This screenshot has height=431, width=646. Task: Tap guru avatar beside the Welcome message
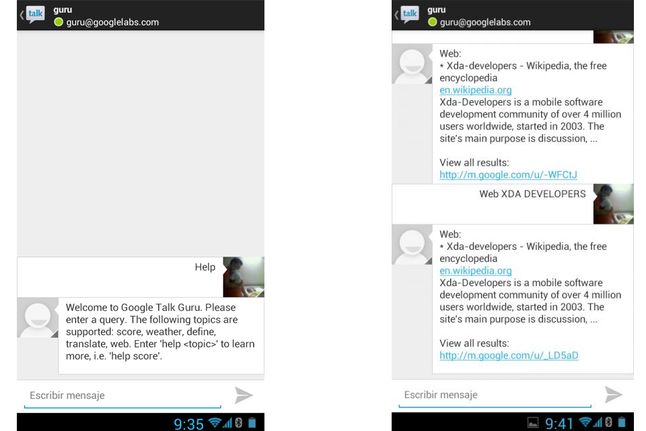(37, 318)
